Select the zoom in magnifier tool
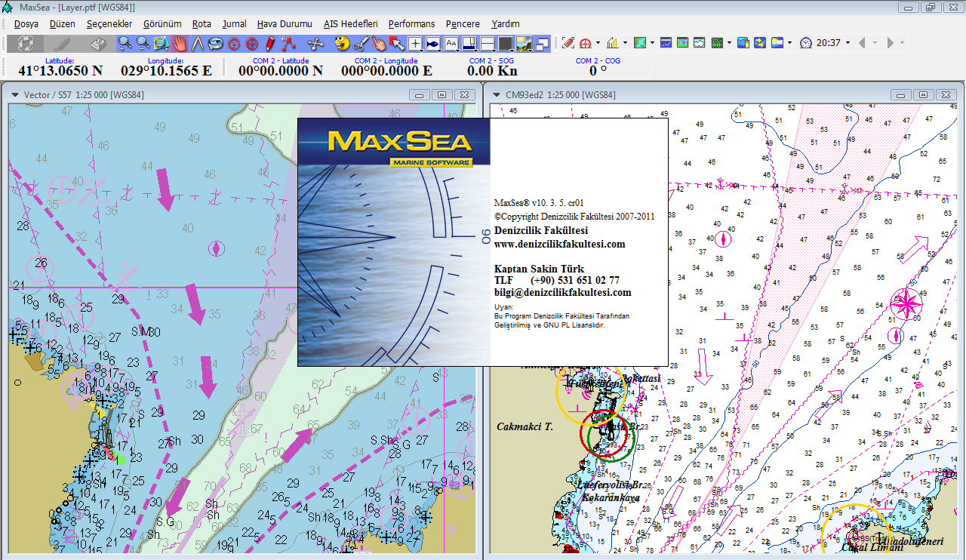 click(x=125, y=43)
